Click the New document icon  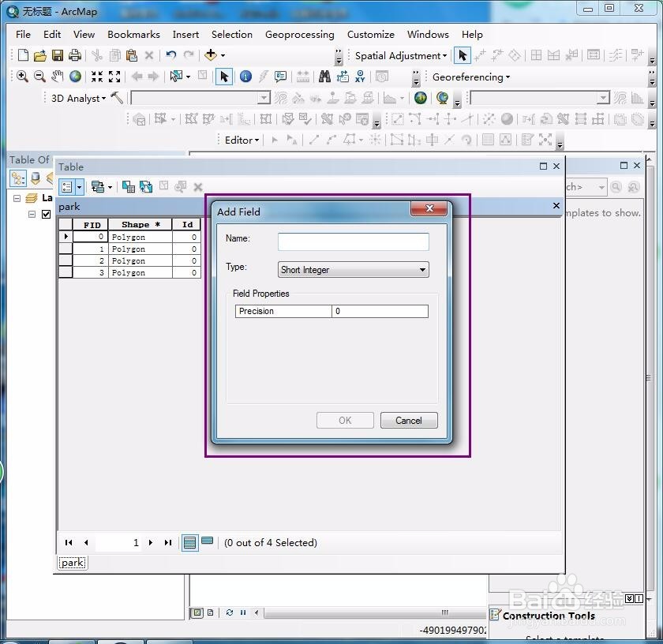tap(23, 55)
